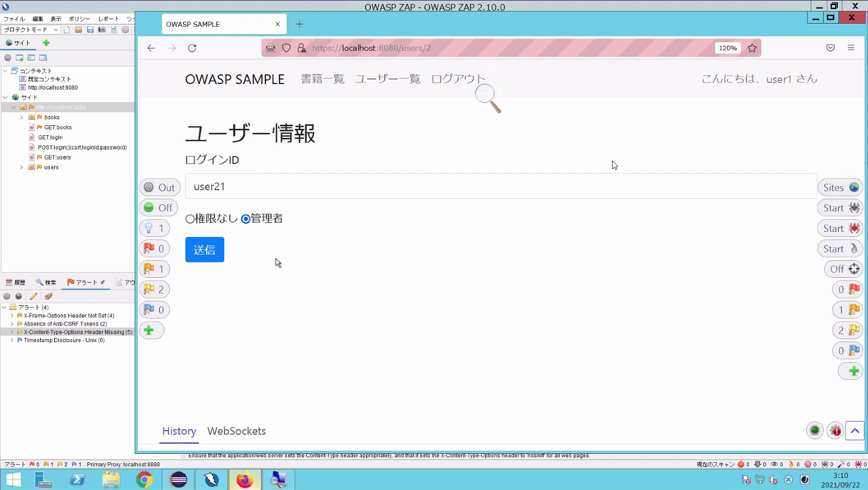Click the left HUD orange flag Medium alerts button
This screenshot has width=868, height=490.
154,269
